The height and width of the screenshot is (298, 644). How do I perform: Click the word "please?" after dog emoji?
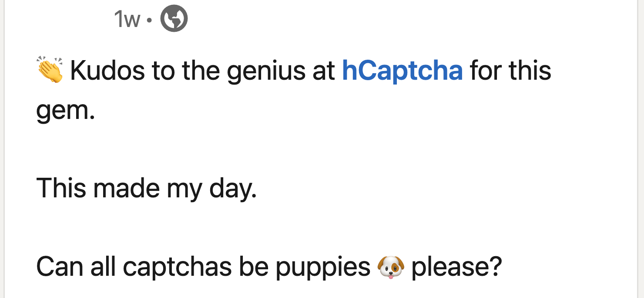coord(456,266)
